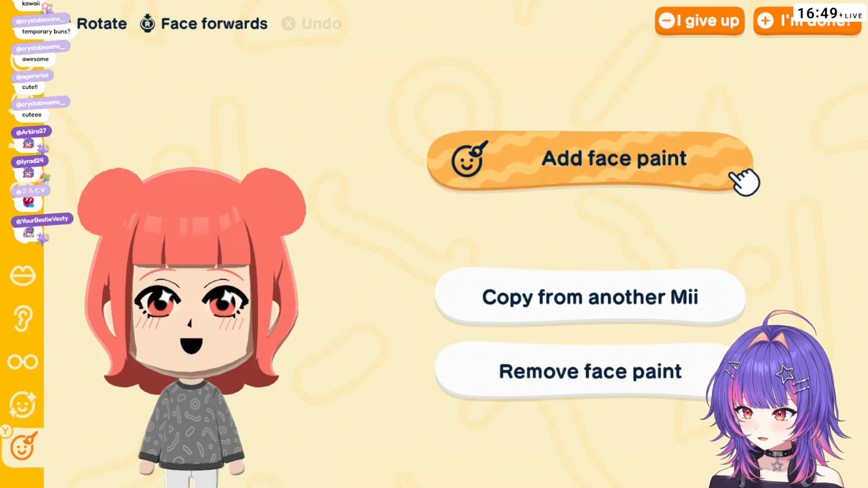
Task: Click the minus icon on I give up
Action: coord(667,21)
